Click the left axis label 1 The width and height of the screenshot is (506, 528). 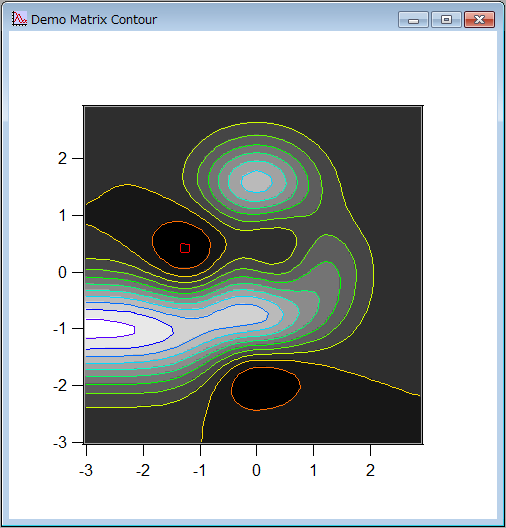click(63, 216)
